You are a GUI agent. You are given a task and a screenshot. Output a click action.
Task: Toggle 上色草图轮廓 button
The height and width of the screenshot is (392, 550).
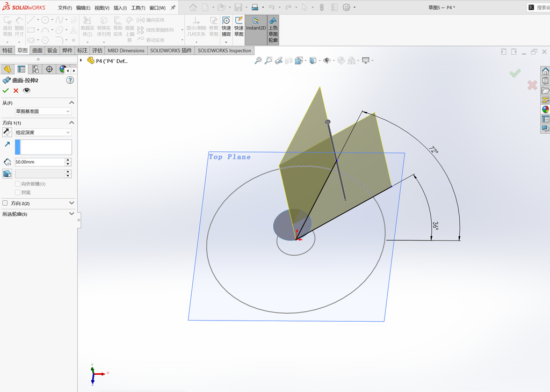[273, 30]
